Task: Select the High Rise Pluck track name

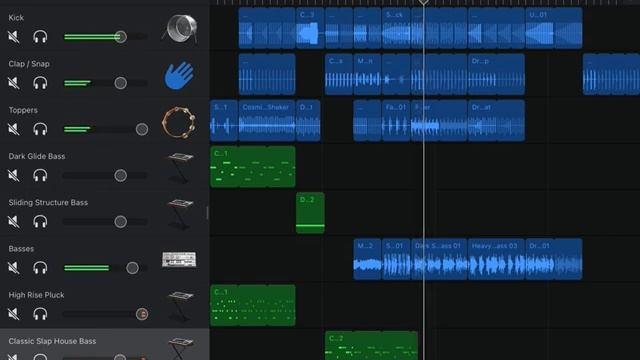Action: [x=36, y=295]
